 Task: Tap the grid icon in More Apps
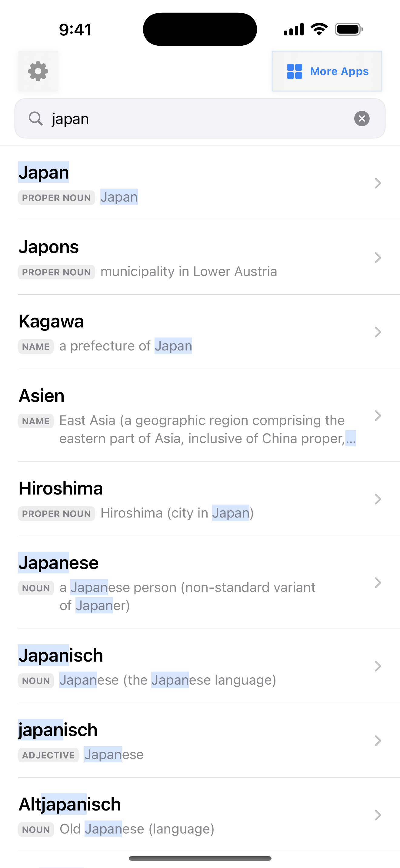pos(294,71)
